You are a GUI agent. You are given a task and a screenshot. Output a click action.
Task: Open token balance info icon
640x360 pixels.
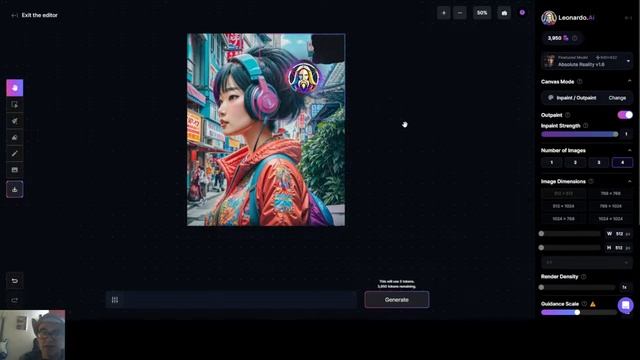pos(575,38)
